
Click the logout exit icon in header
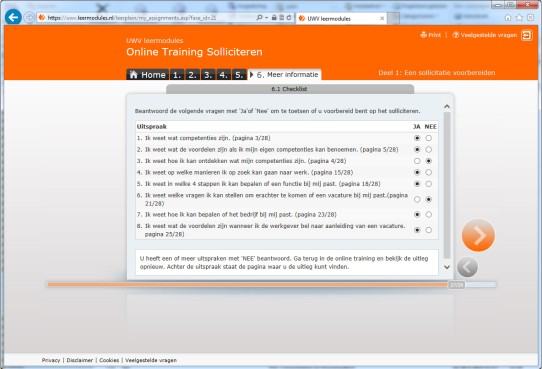coord(527,35)
